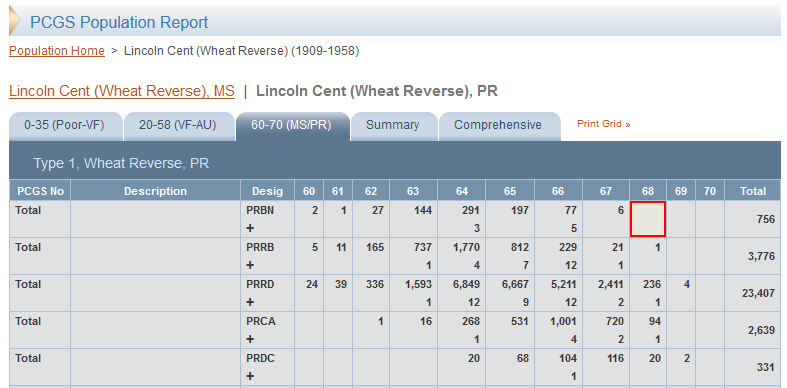Click the grade 68 column header
The image size is (787, 388).
click(x=648, y=191)
